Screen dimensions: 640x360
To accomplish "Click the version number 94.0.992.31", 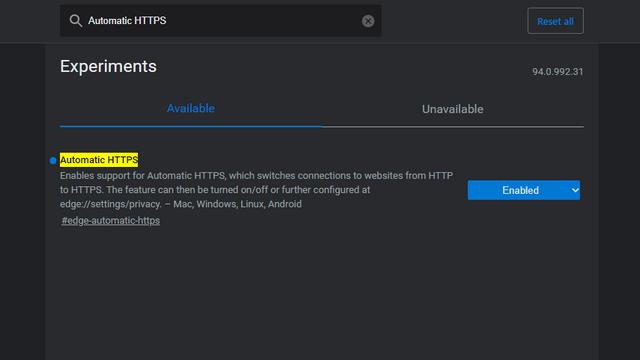I will click(558, 72).
